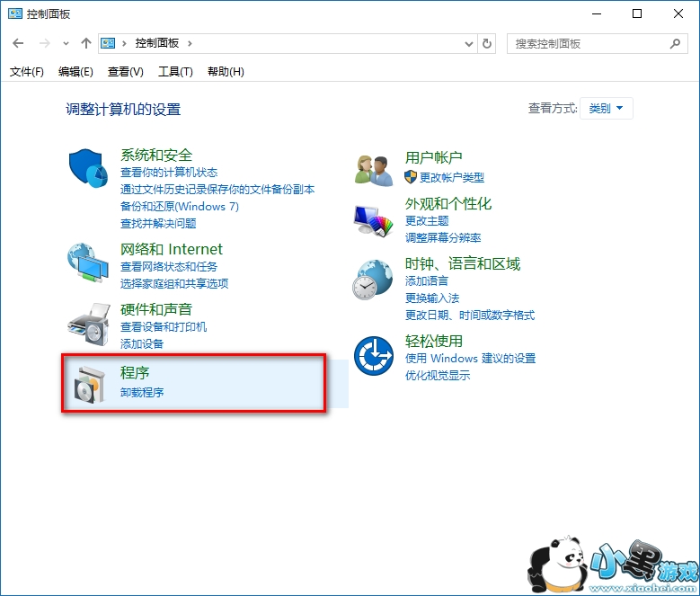Click the Forward arrow in navigation bar
Image resolution: width=700 pixels, height=596 pixels.
pyautogui.click(x=45, y=43)
